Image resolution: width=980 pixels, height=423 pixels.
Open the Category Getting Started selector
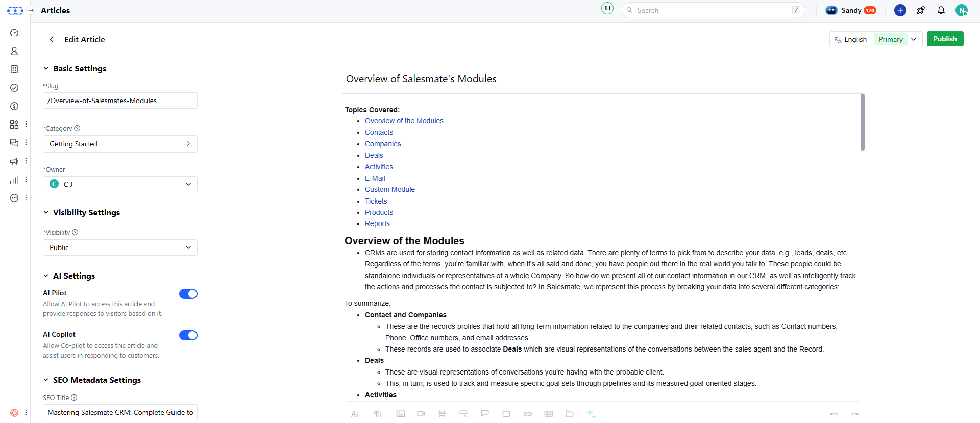pos(120,144)
